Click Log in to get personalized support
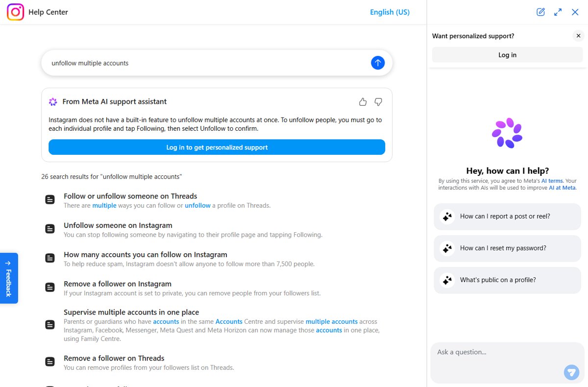The width and height of the screenshot is (588, 387). click(x=217, y=147)
